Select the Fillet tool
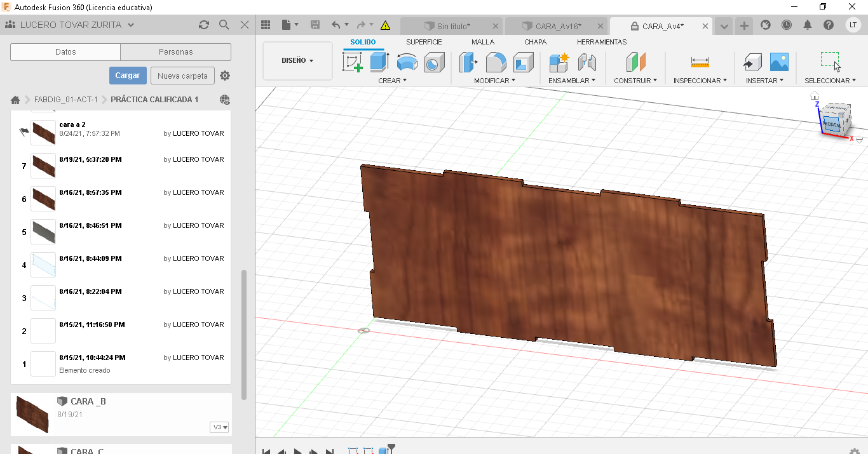This screenshot has width=868, height=454. [496, 62]
